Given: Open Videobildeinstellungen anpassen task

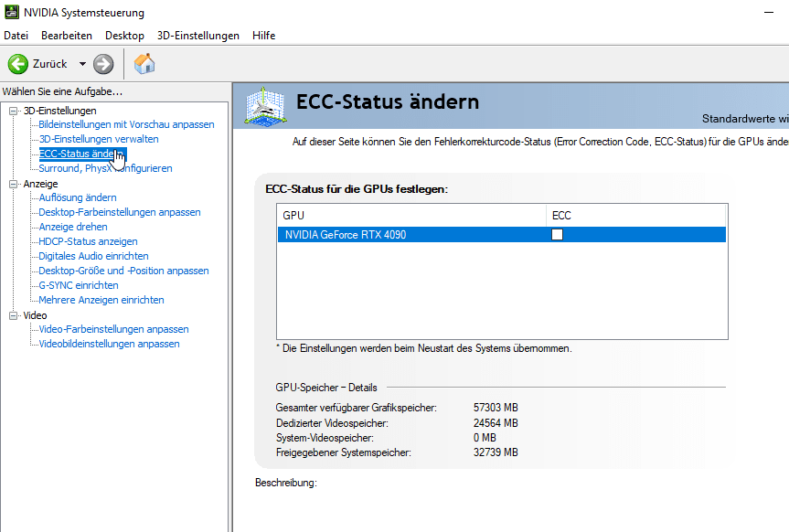Looking at the screenshot, I should click(109, 344).
